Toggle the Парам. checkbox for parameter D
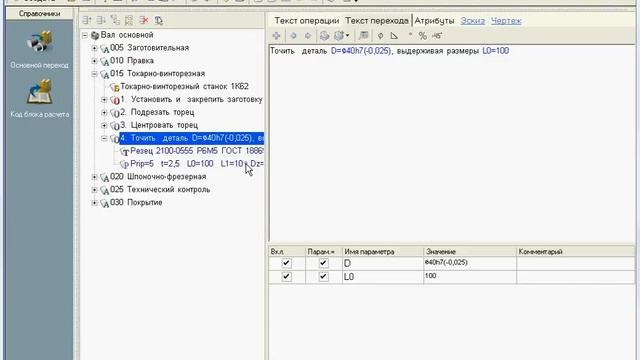This screenshot has height=360, width=640. click(323, 263)
